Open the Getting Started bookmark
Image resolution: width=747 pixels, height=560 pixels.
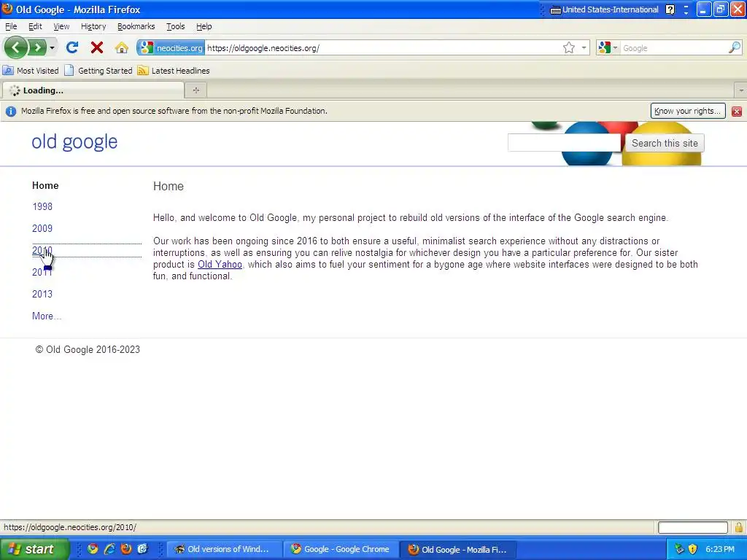pyautogui.click(x=98, y=71)
